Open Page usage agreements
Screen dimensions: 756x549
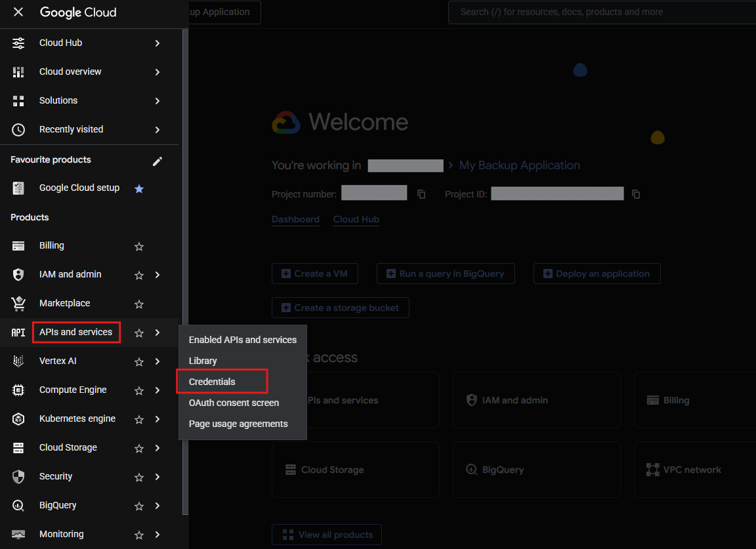tap(243, 424)
